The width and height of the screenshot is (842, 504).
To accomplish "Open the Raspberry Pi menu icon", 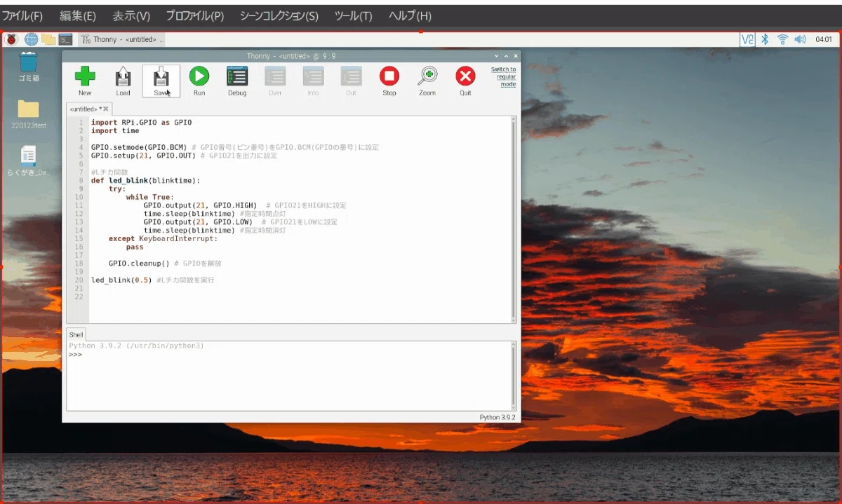I will click(12, 39).
